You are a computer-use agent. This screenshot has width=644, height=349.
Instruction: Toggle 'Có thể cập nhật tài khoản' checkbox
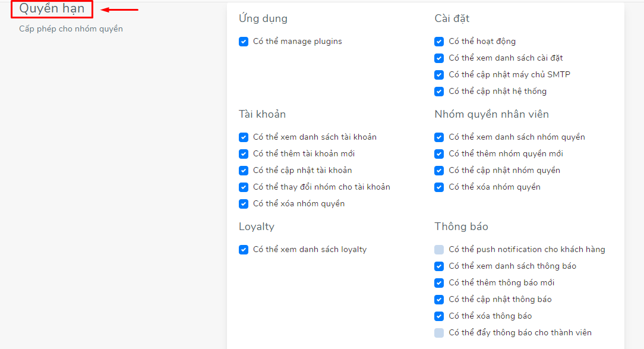click(x=244, y=171)
